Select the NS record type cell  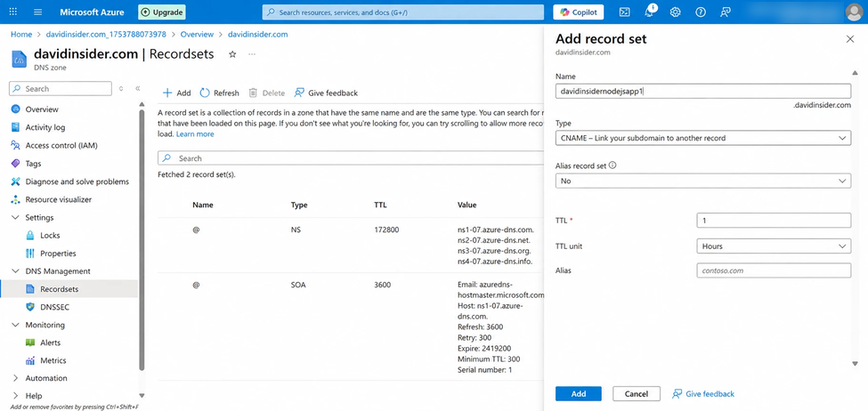coord(296,230)
